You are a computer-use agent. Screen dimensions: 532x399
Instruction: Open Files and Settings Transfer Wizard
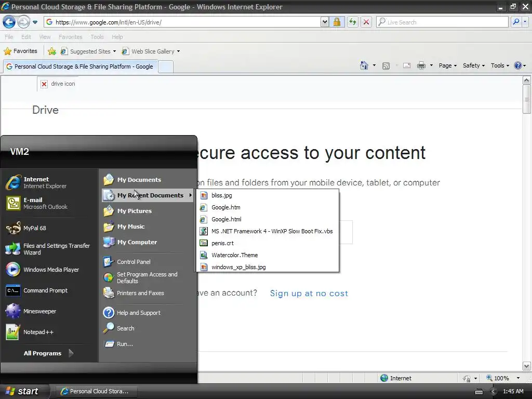coord(49,249)
